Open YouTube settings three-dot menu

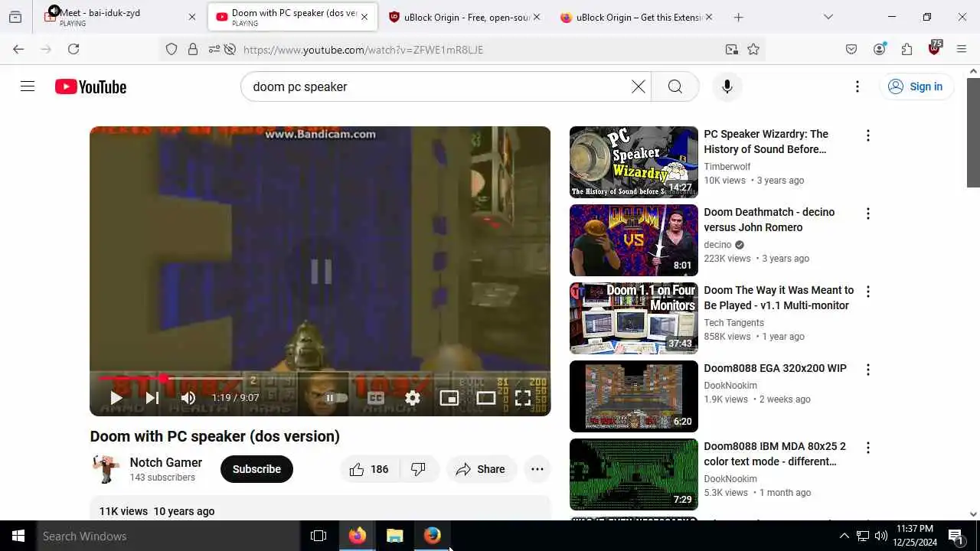(857, 86)
